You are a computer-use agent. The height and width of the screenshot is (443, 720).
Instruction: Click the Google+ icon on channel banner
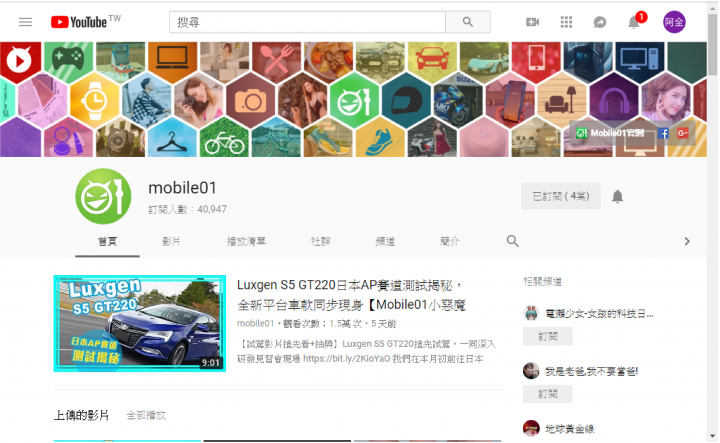pos(682,133)
